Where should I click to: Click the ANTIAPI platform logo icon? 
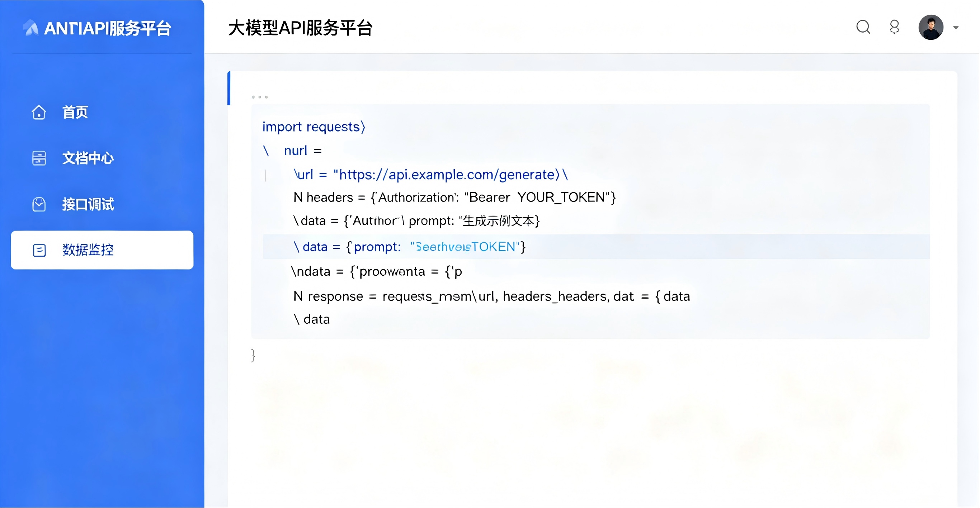31,28
